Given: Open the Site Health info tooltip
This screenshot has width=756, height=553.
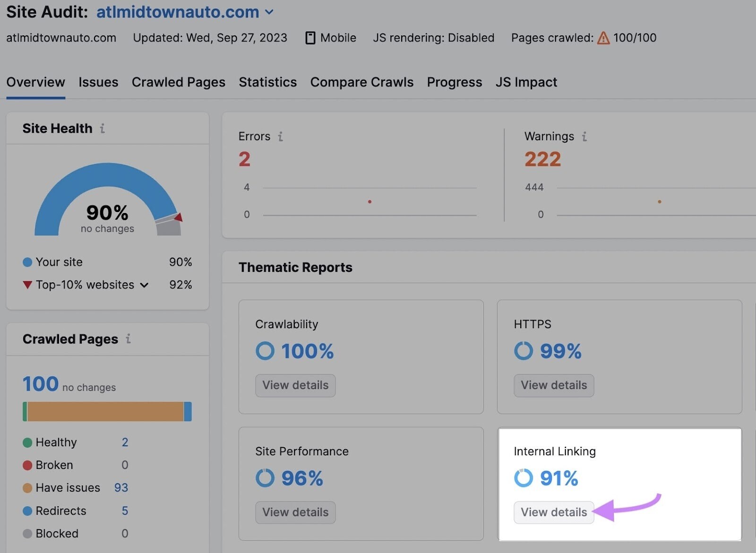Looking at the screenshot, I should (x=102, y=128).
